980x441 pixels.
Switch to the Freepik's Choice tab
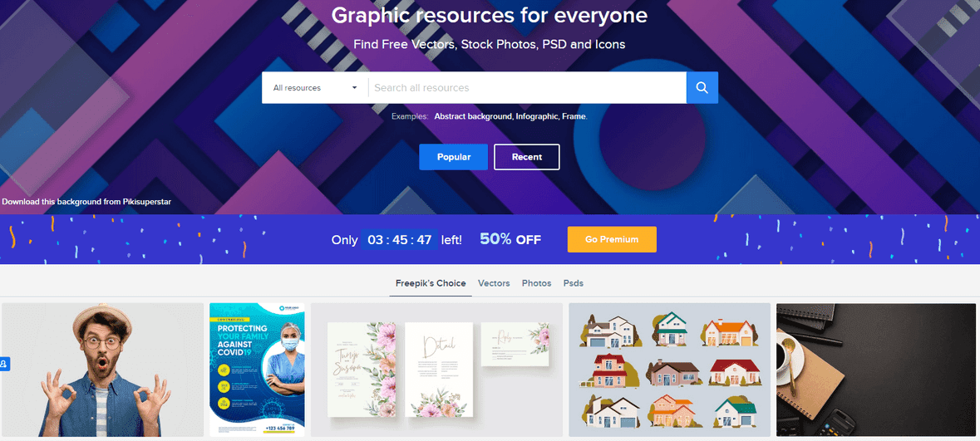click(x=431, y=283)
